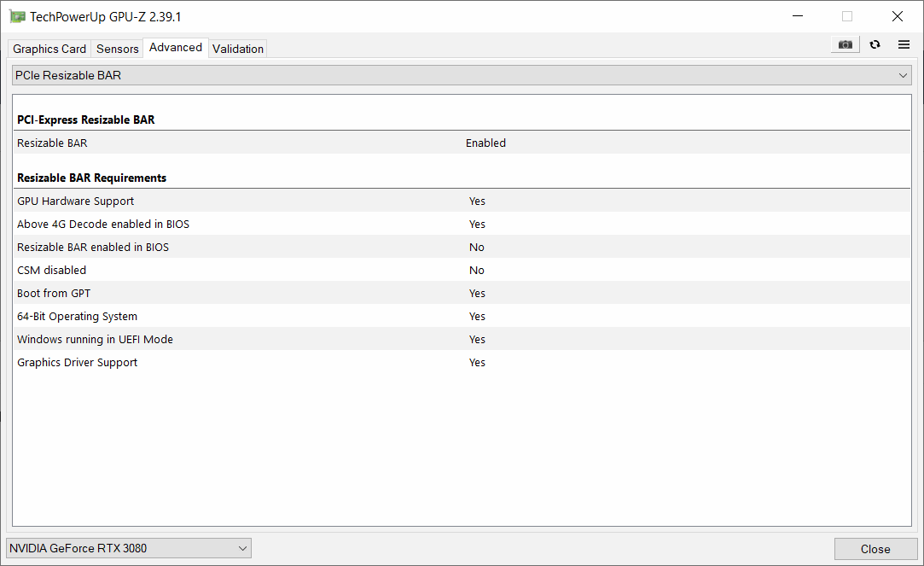924x566 pixels.
Task: Click the Resizable BAR Requirements heading
Action: (92, 178)
